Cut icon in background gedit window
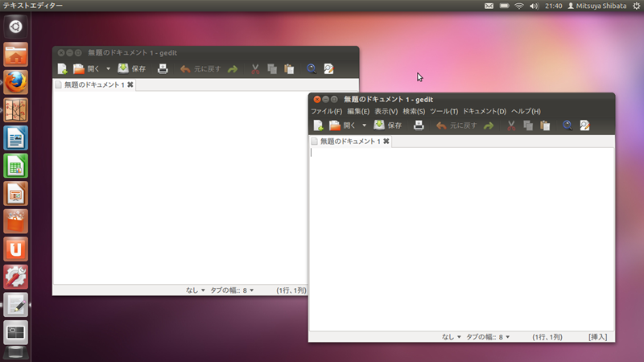 [255, 69]
